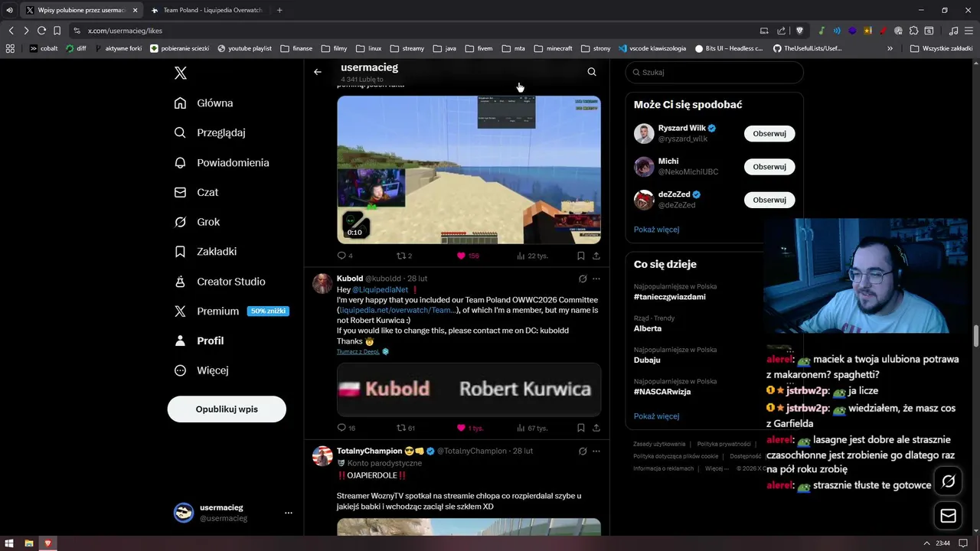The height and width of the screenshot is (551, 980).
Task: Open the finanse bookmarks folder
Action: 296,48
